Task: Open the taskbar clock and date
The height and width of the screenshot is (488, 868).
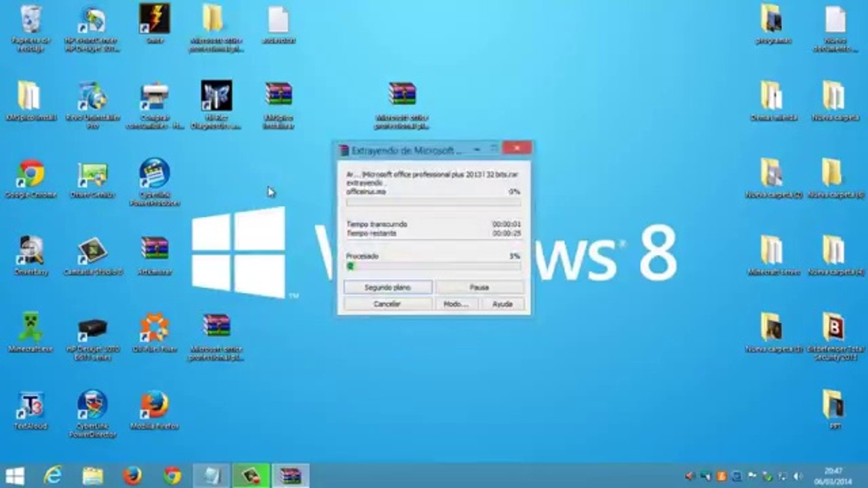Action: click(x=833, y=476)
